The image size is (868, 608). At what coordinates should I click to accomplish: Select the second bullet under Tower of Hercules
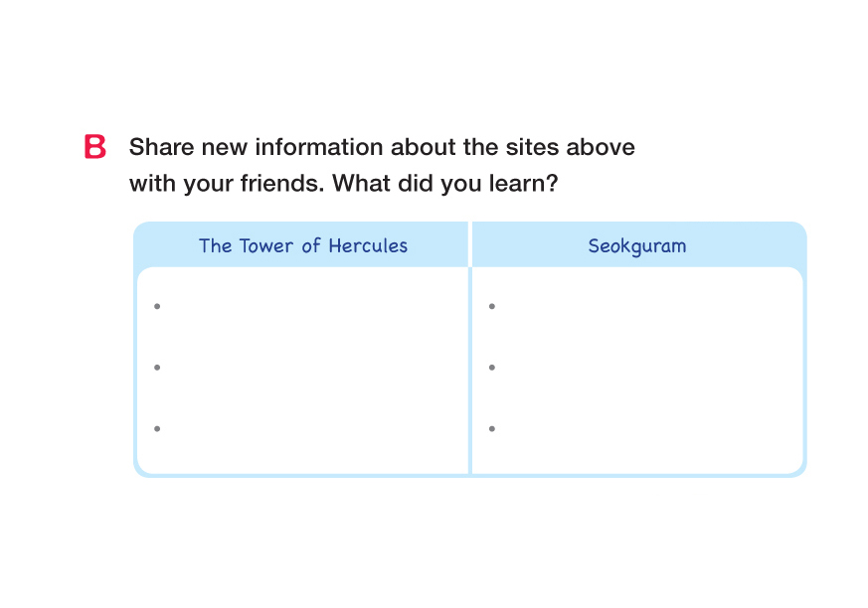tap(157, 368)
